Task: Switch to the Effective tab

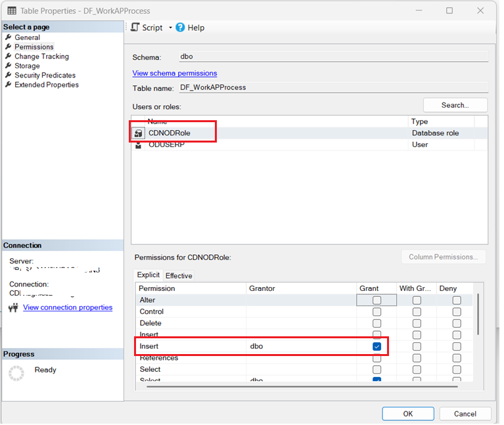Action: pos(179,276)
